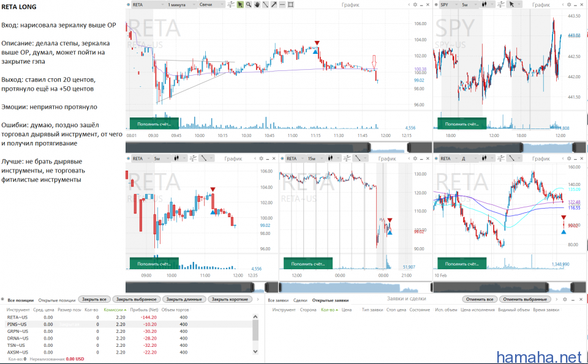Screen dimensions: 588x364
Task: Open settings gear of RETA daily chart
Action: pyautogui.click(x=569, y=158)
